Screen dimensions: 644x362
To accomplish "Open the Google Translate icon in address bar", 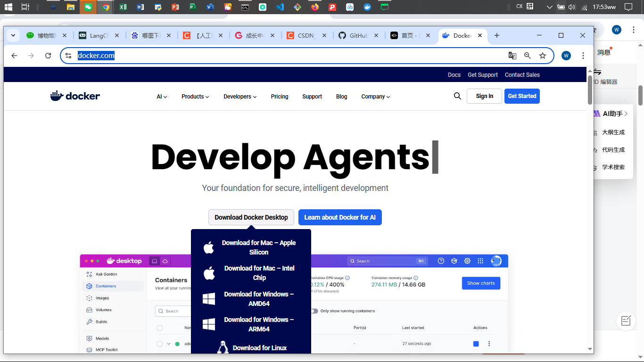I will [x=512, y=56].
